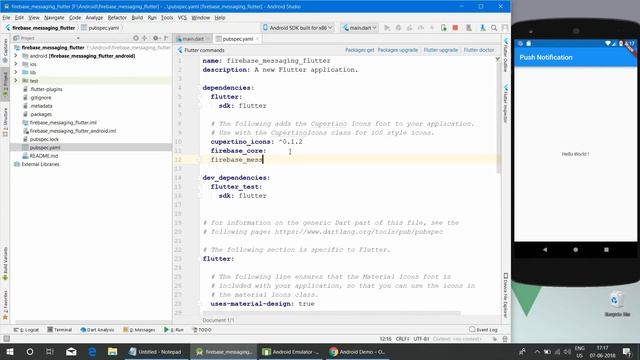Click the Run app toolbar icon
Image resolution: width=640 pixels, height=360 pixels.
(x=387, y=28)
